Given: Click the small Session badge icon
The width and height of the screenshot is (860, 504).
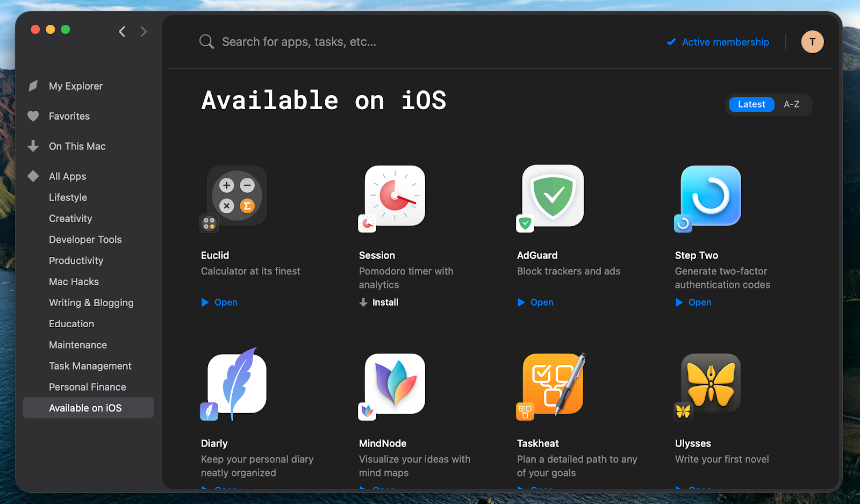Looking at the screenshot, I should [x=367, y=224].
